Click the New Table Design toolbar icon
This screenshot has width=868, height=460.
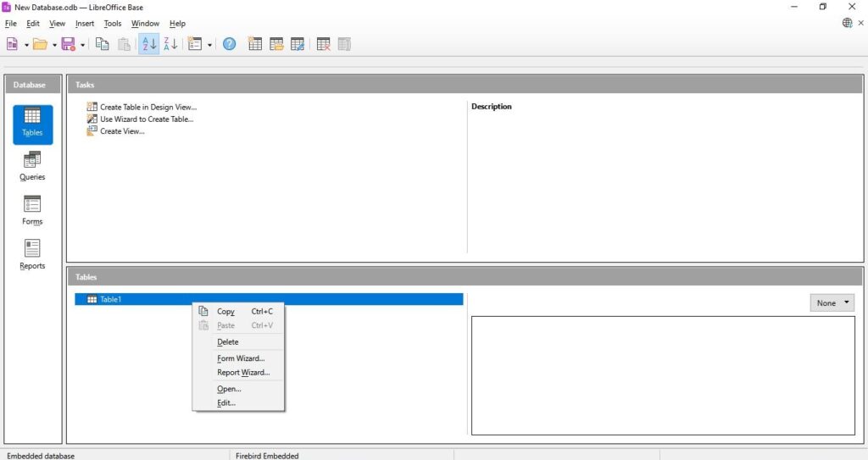pos(254,44)
